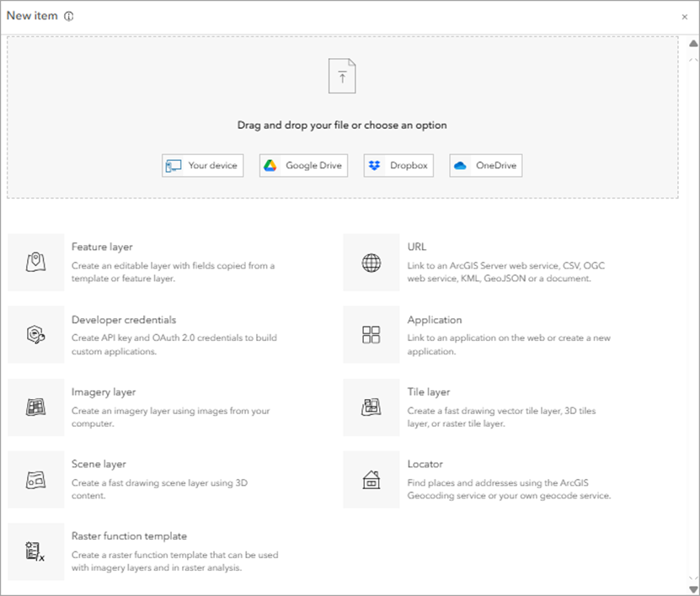This screenshot has width=700, height=596.
Task: Click the Scene layer cube icon
Action: click(x=35, y=478)
